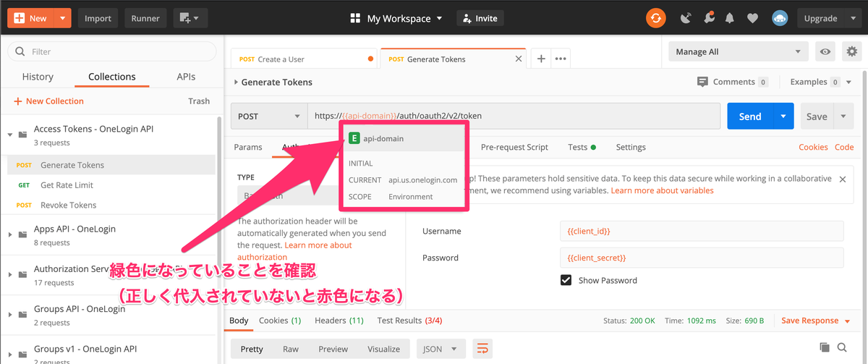
Task: Click the orange sync status icon
Action: [x=655, y=18]
